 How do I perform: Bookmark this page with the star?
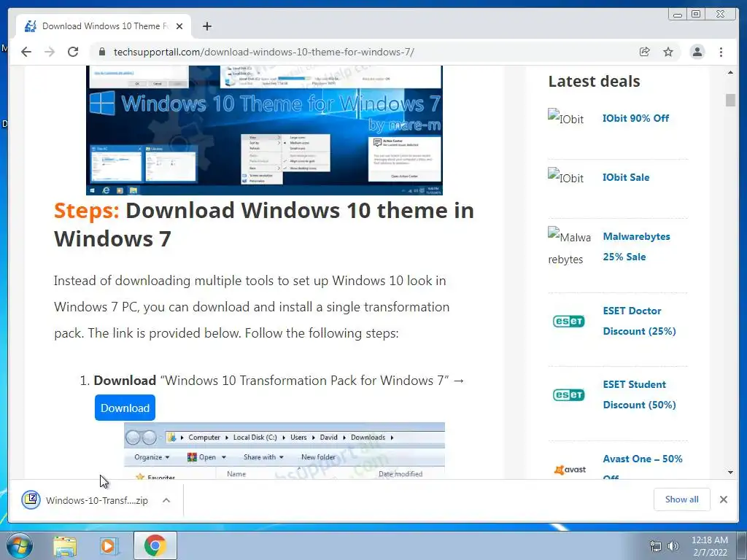pyautogui.click(x=668, y=52)
